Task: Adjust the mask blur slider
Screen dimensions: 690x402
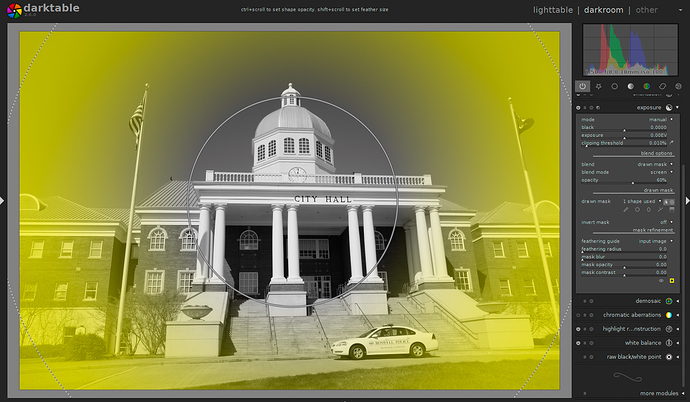Action: tap(624, 257)
